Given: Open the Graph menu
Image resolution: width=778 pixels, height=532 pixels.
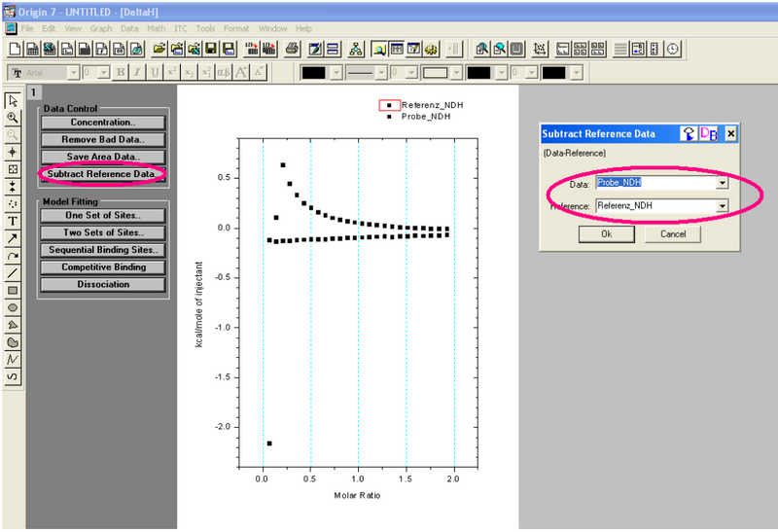Looking at the screenshot, I should (101, 28).
